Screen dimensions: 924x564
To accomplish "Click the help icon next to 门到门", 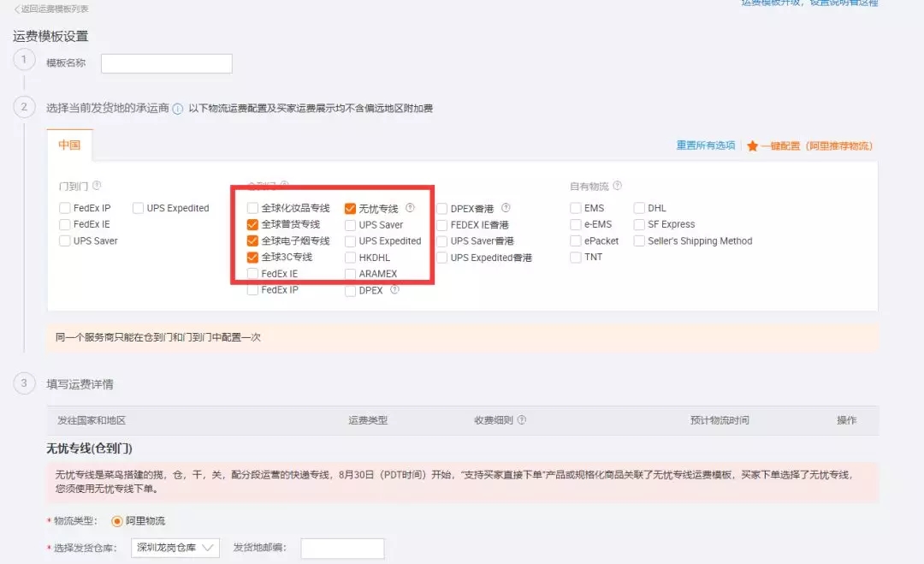I will click(x=97, y=186).
